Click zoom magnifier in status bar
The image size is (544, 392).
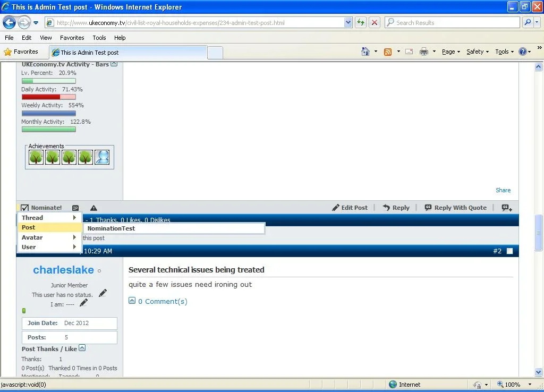click(500, 385)
